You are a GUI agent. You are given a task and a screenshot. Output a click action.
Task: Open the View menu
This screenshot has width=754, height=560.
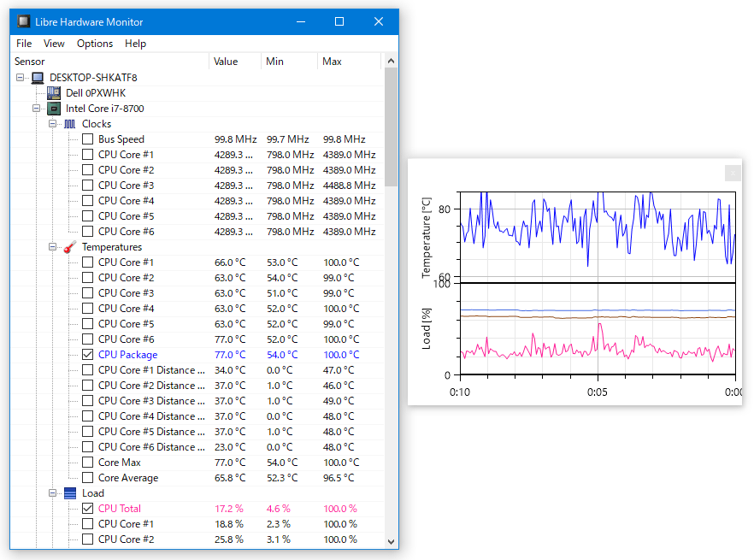click(x=54, y=44)
